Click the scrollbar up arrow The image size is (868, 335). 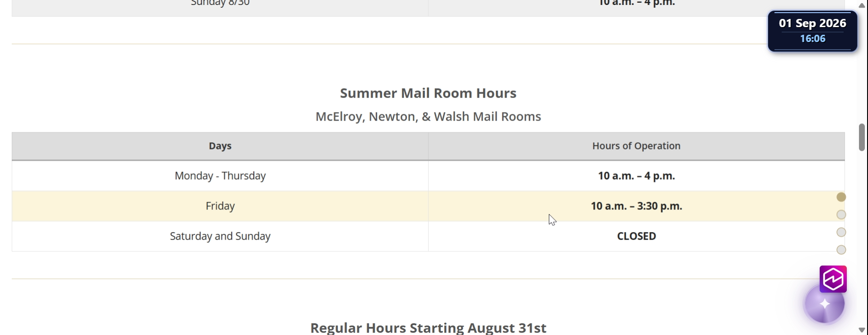click(862, 5)
